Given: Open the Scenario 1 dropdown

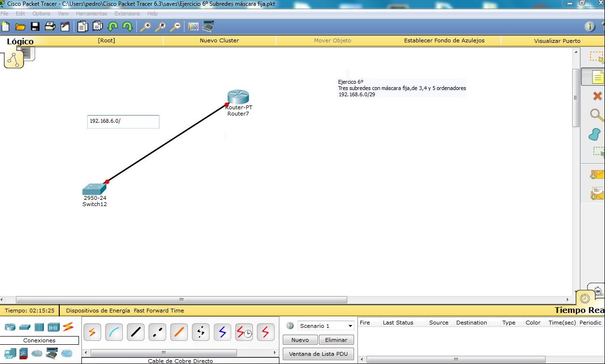Looking at the screenshot, I should click(x=326, y=326).
